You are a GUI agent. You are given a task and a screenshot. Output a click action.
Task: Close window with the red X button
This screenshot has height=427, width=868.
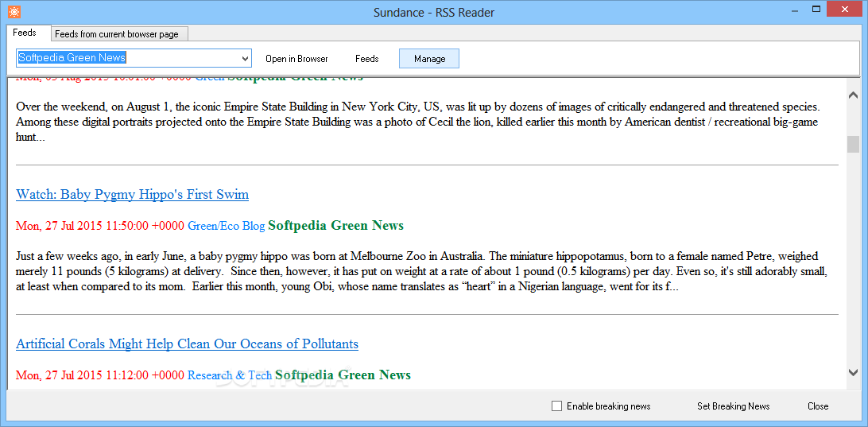pyautogui.click(x=845, y=9)
